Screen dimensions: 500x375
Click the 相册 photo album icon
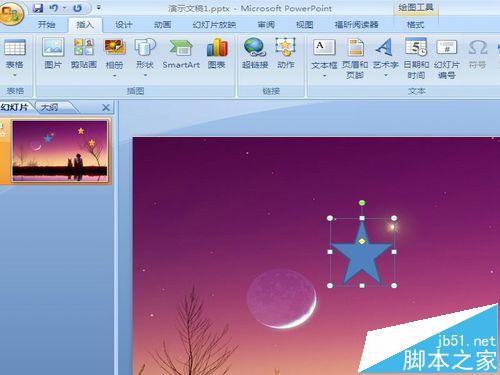[114, 47]
